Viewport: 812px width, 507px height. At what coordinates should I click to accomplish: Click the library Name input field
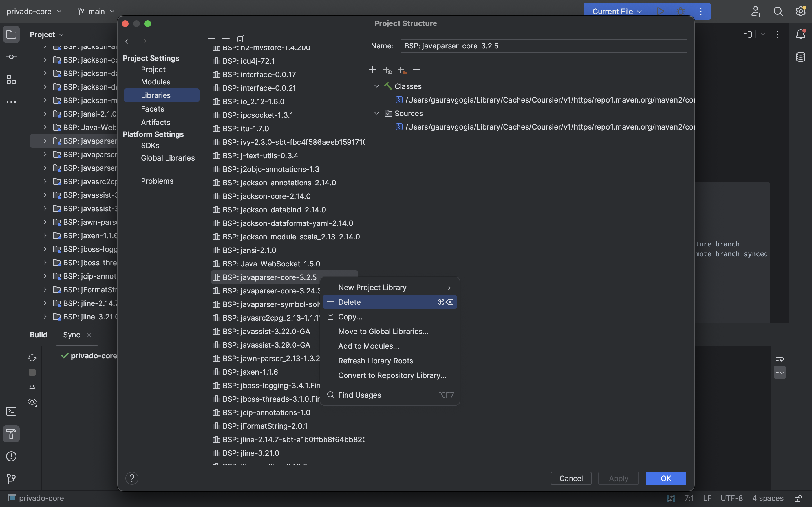(x=544, y=46)
